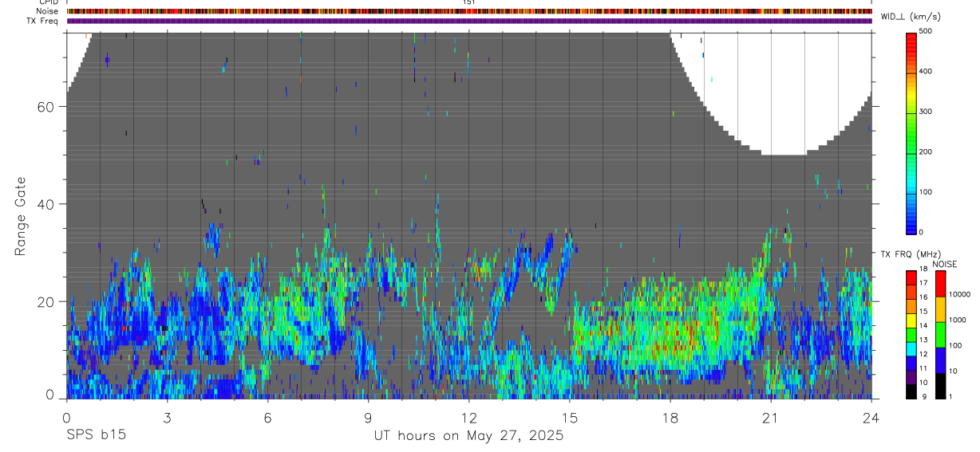Click the 12 hour tick label on time axis
The height and width of the screenshot is (452, 980).
[469, 417]
